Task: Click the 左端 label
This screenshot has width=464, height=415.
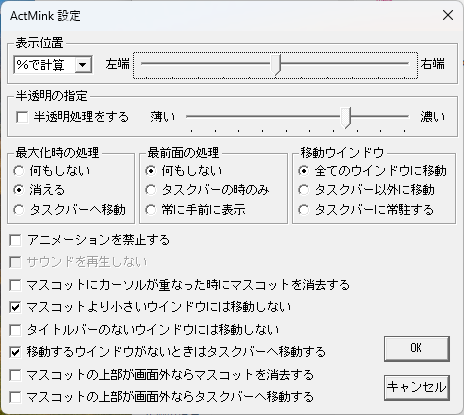Action: (x=117, y=64)
